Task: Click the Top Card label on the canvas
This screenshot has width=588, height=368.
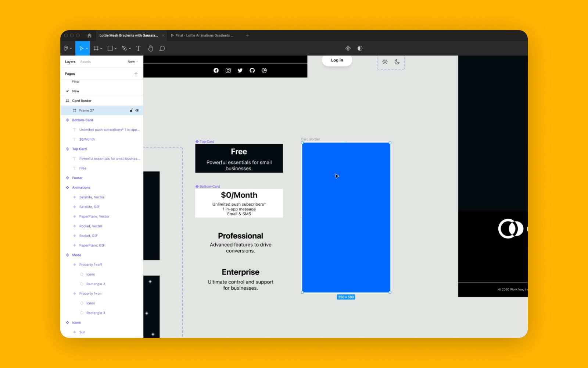Action: [x=207, y=142]
